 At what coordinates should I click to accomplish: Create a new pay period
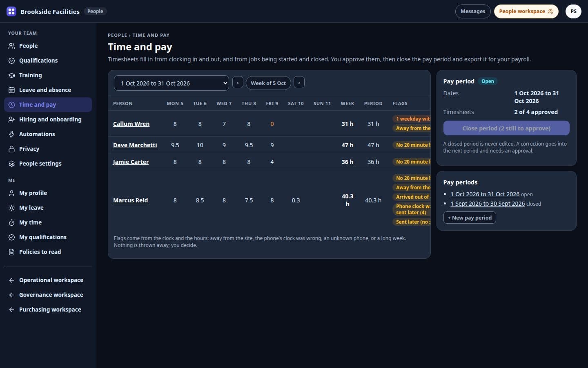click(x=470, y=218)
